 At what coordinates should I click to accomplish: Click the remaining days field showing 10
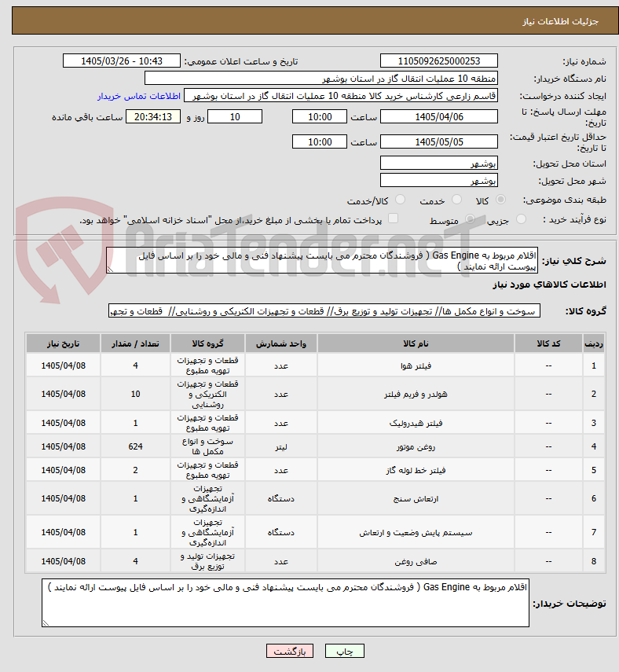point(235,116)
